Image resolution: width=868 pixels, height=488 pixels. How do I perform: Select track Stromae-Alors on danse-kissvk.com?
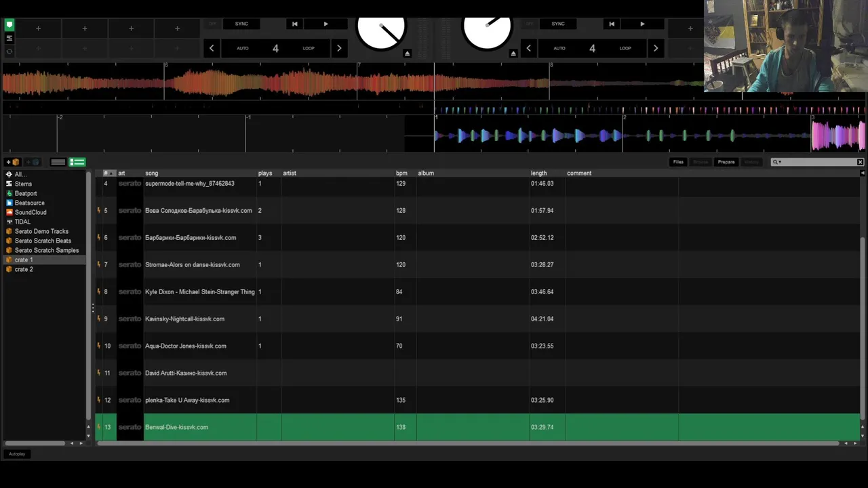[x=192, y=264]
